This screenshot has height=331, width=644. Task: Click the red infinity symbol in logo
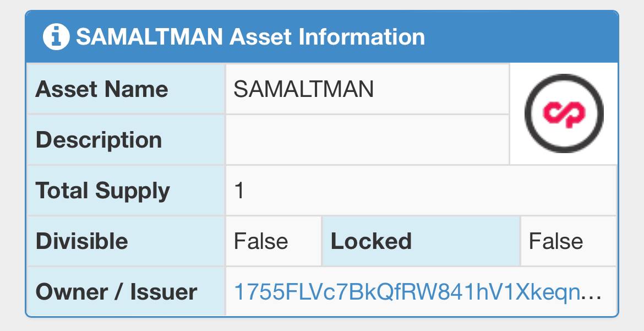pos(564,114)
